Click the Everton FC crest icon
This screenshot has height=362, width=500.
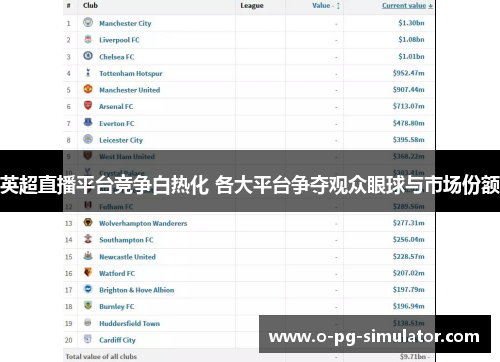88,122
